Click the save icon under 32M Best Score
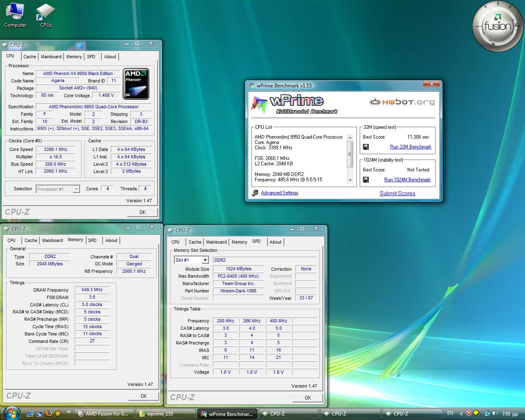 [x=366, y=147]
